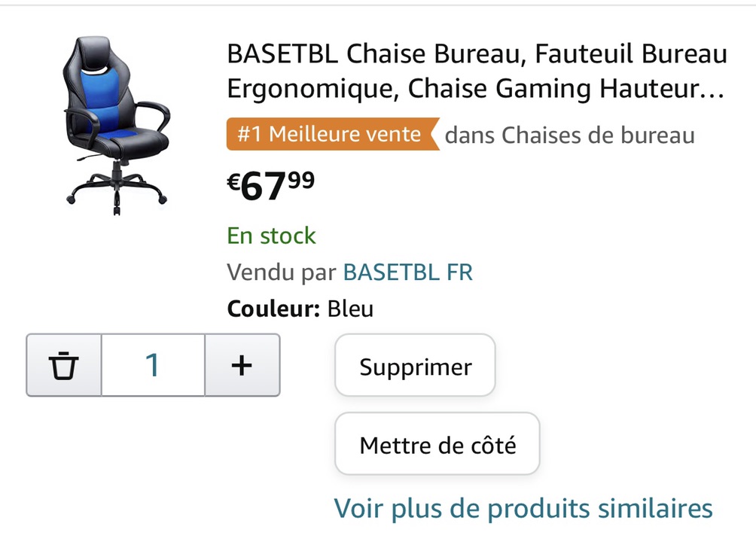Click the Supprimer button
The image size is (756, 554).
415,366
